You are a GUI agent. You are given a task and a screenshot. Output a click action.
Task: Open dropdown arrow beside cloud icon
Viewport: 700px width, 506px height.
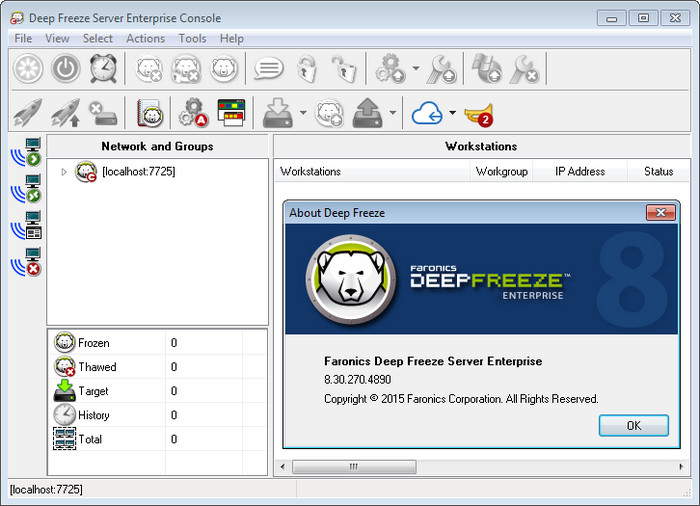click(452, 113)
